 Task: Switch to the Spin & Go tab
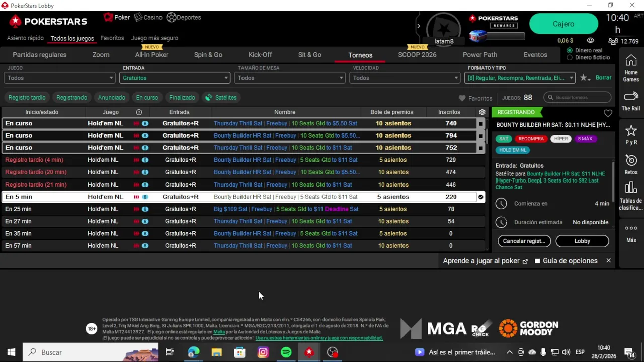click(x=208, y=55)
